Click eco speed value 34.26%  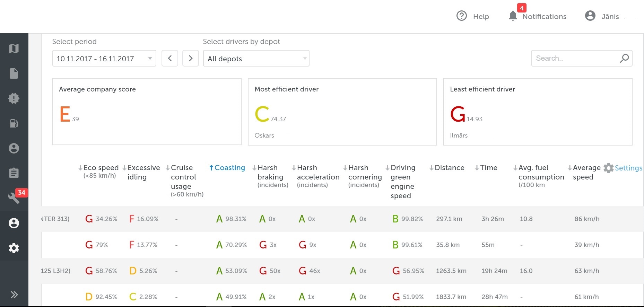[106, 219]
